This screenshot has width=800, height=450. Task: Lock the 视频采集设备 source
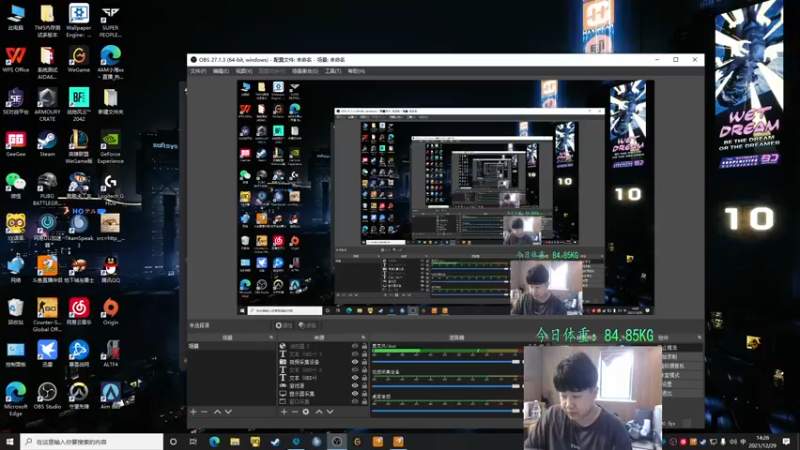[364, 362]
